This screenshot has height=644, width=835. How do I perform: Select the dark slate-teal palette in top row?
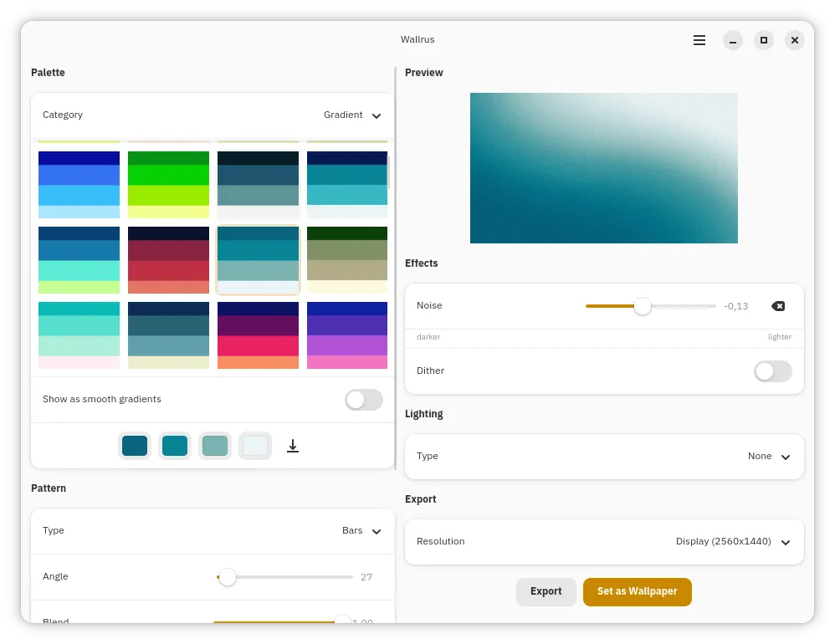pyautogui.click(x=258, y=185)
